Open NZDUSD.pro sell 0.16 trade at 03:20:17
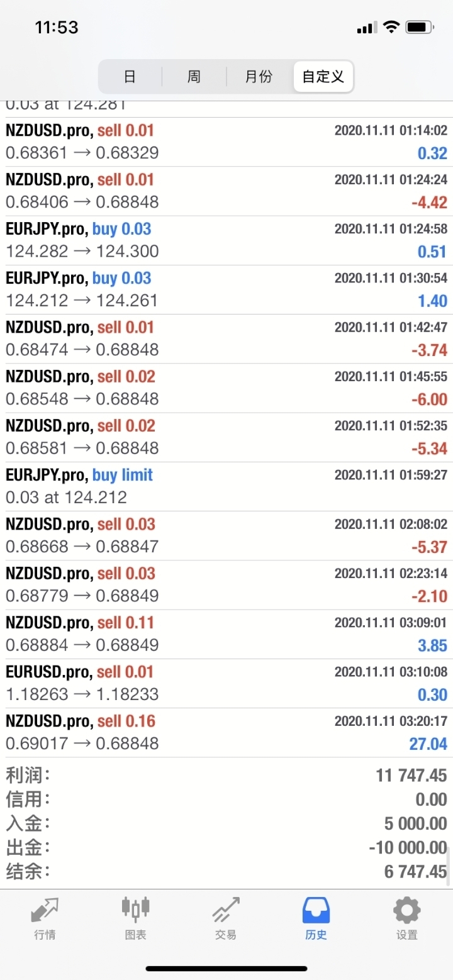The height and width of the screenshot is (980, 453). [x=226, y=733]
